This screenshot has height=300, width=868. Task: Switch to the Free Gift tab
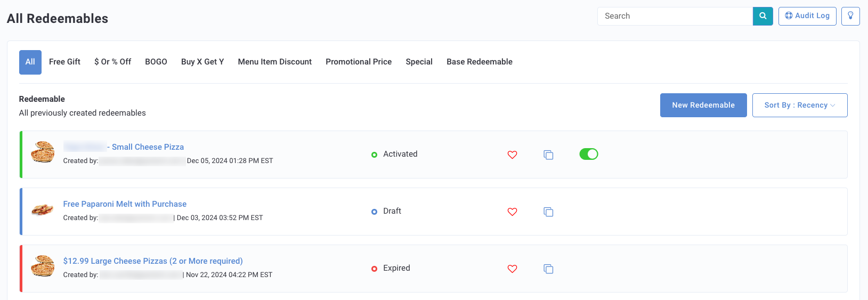(64, 62)
